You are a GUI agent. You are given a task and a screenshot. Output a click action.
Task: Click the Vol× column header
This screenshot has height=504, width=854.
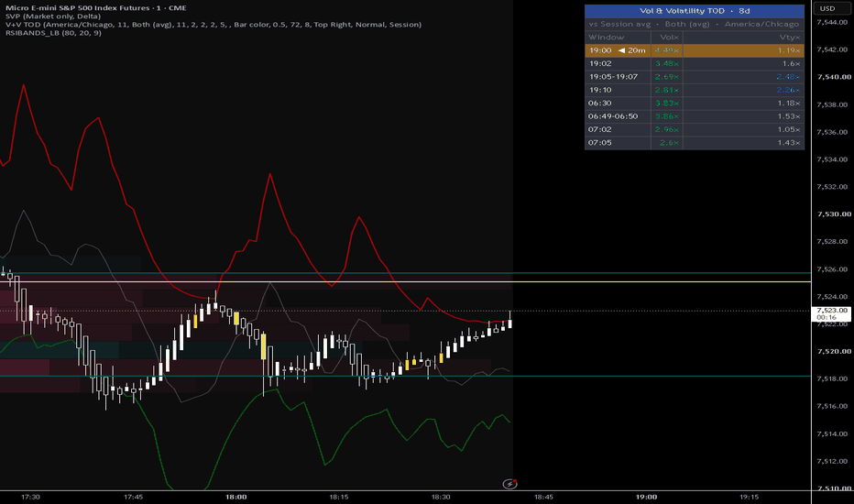click(x=670, y=37)
